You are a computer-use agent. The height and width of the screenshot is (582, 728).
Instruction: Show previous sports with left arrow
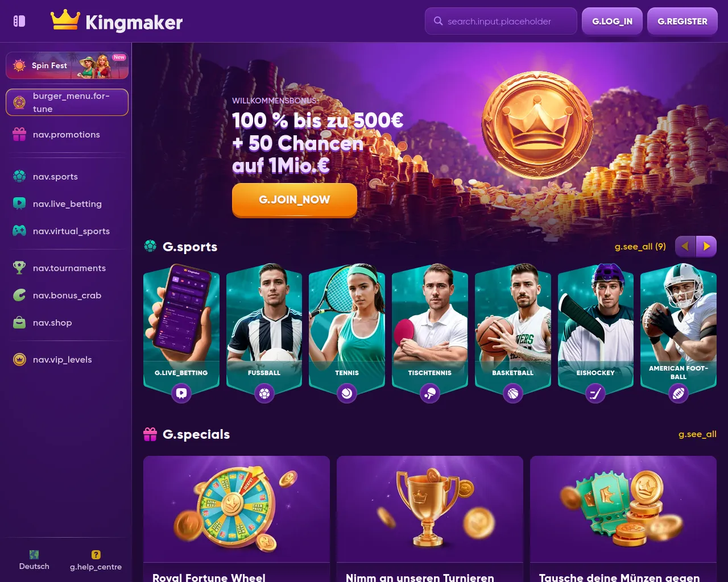tap(685, 246)
